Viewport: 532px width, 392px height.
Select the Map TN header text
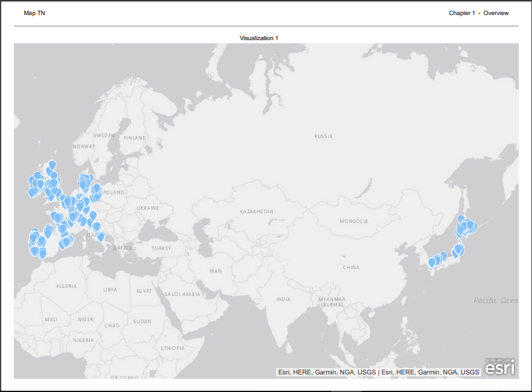point(35,13)
